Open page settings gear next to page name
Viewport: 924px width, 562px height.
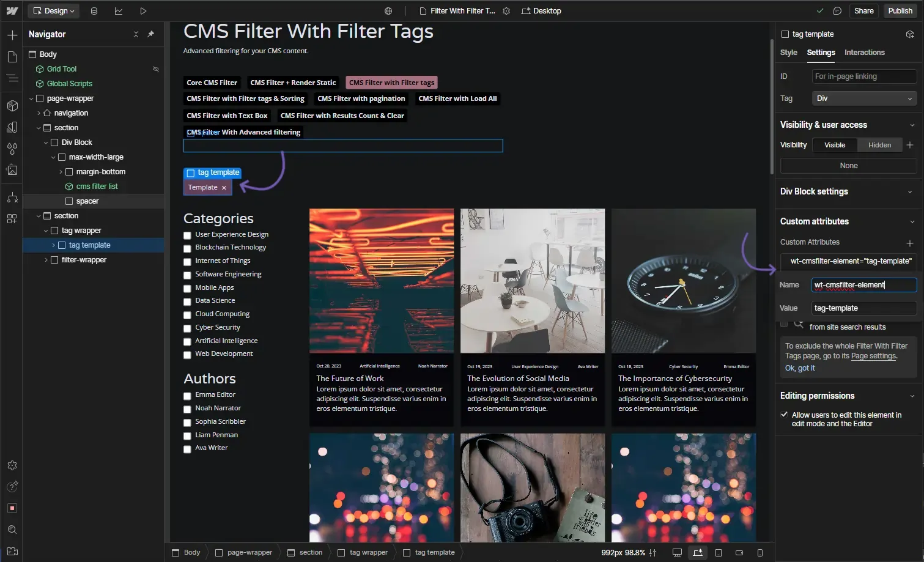pyautogui.click(x=506, y=11)
